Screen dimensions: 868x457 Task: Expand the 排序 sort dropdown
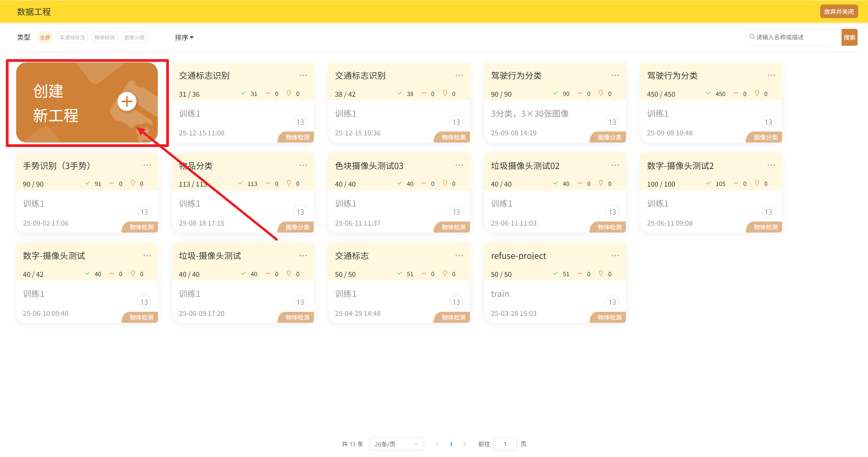184,37
